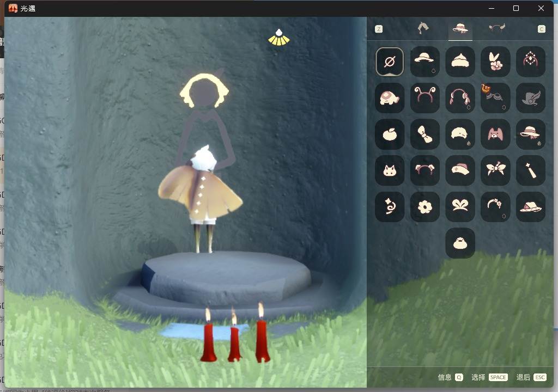Click 退后 ESC back button

pyautogui.click(x=531, y=377)
